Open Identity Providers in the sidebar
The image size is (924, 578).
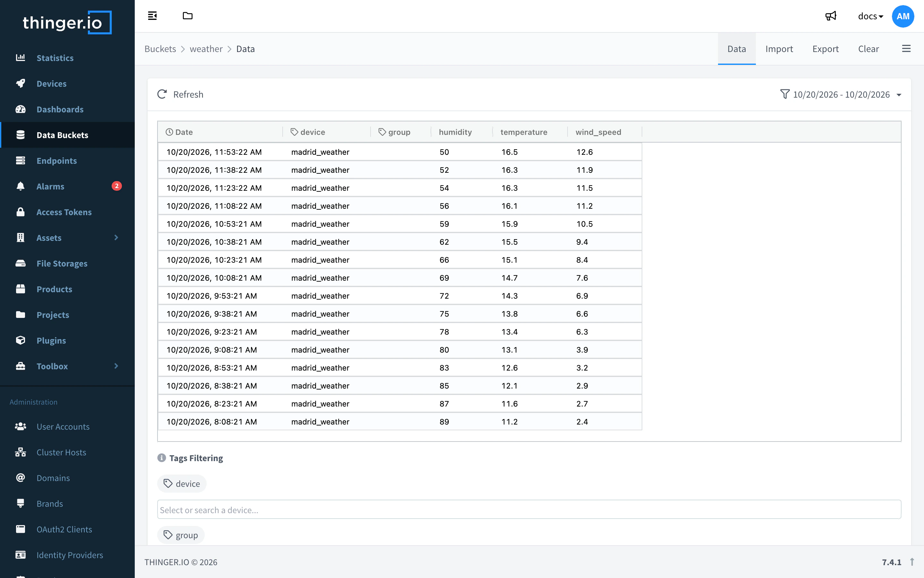click(67, 555)
